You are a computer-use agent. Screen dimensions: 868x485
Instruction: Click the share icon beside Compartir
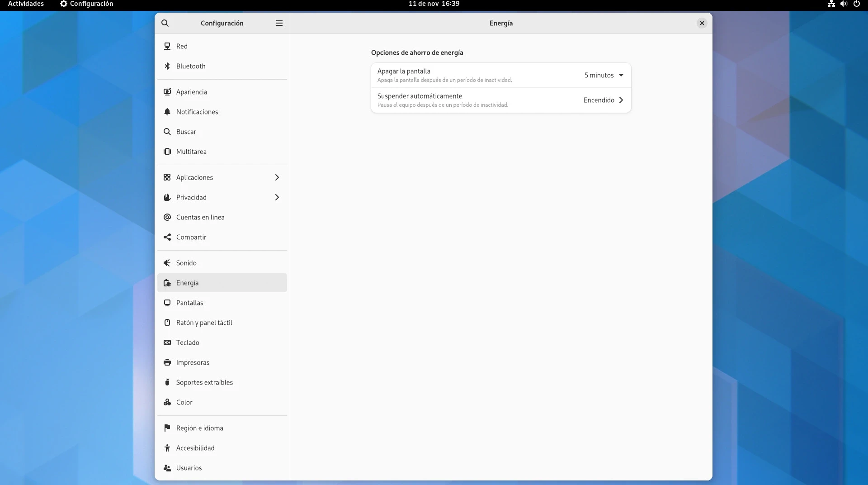point(167,237)
